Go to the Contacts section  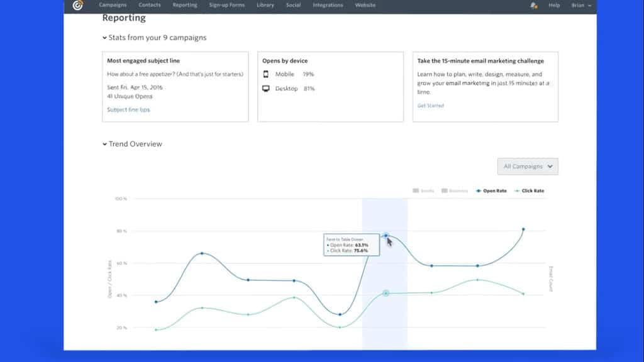pos(150,5)
